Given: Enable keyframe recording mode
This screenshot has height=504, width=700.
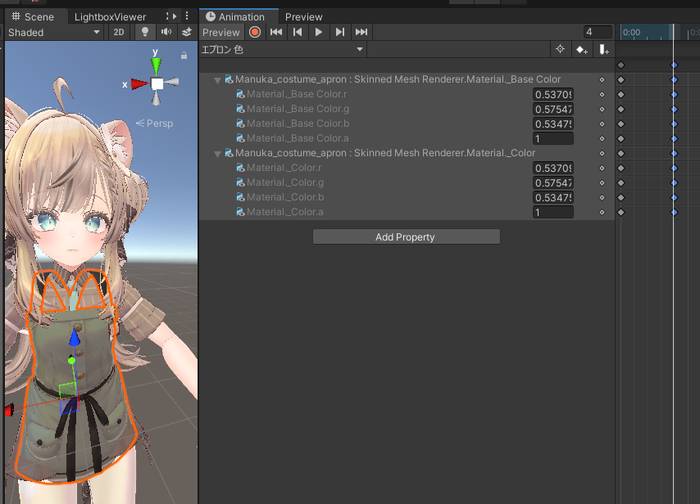Looking at the screenshot, I should pos(255,32).
